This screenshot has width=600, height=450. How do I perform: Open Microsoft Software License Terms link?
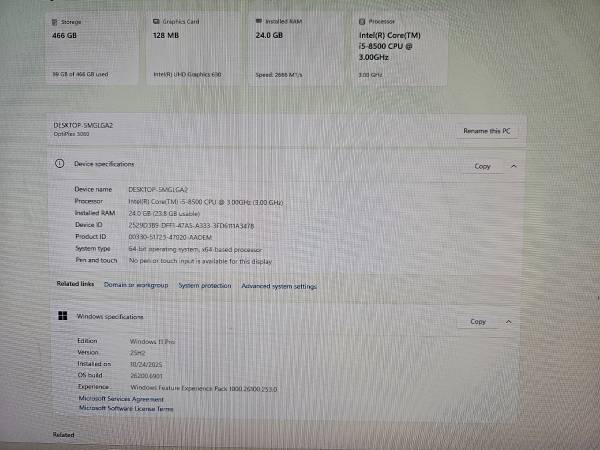point(126,408)
